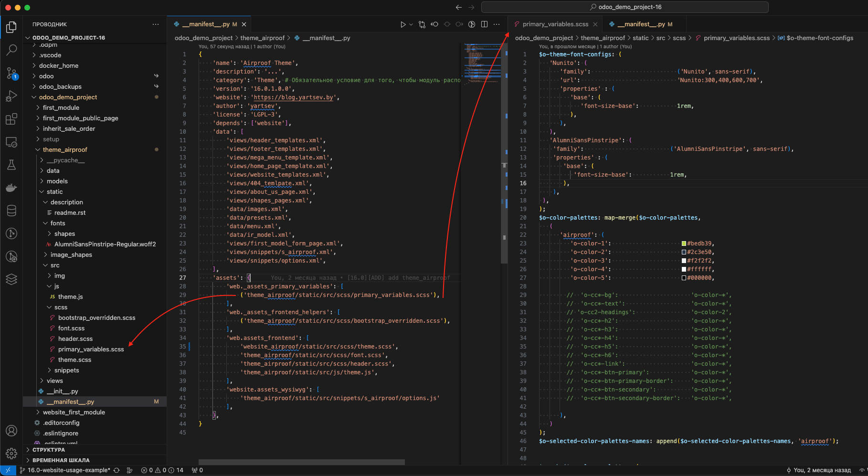Open the Extensions view

(x=11, y=119)
